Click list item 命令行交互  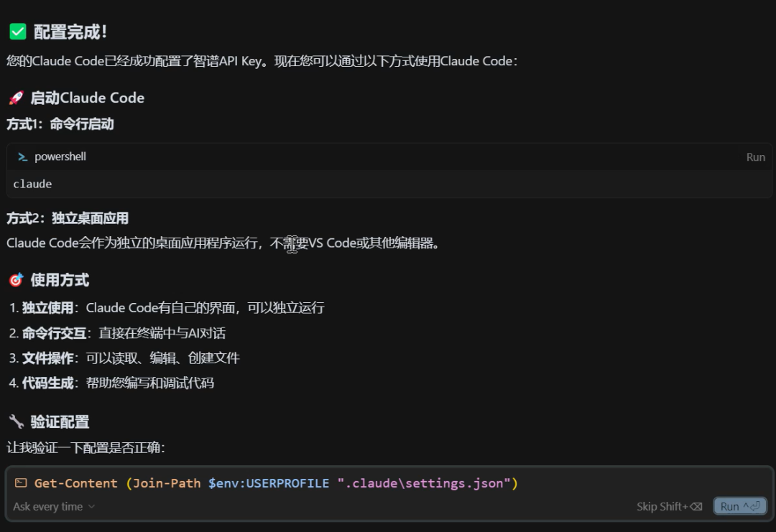pyautogui.click(x=117, y=332)
